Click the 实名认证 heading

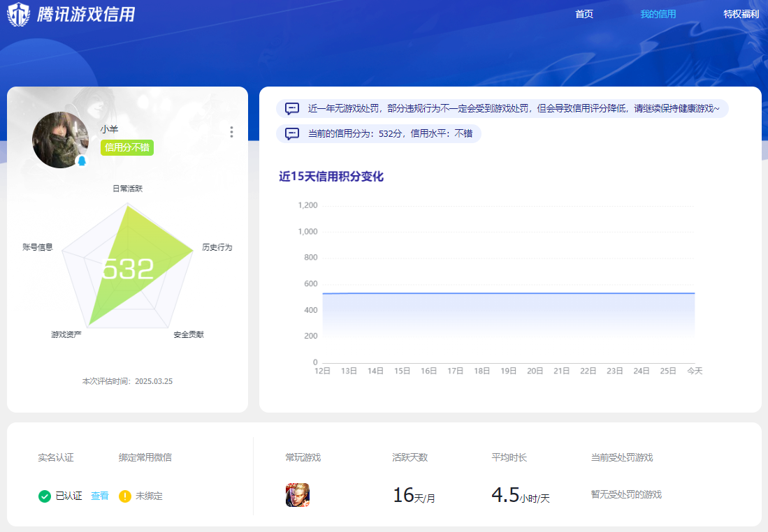(56, 457)
